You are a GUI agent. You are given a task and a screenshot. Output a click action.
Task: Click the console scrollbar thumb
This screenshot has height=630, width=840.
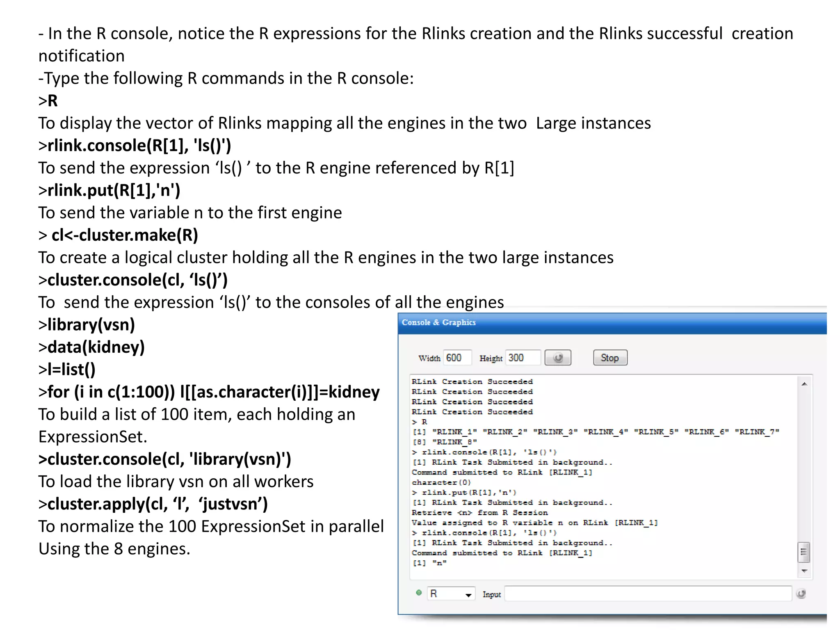(804, 552)
